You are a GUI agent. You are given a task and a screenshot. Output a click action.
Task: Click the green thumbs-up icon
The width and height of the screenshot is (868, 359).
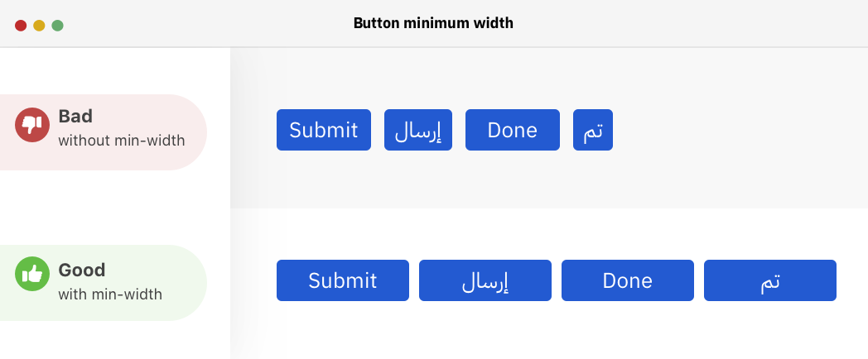coord(32,275)
